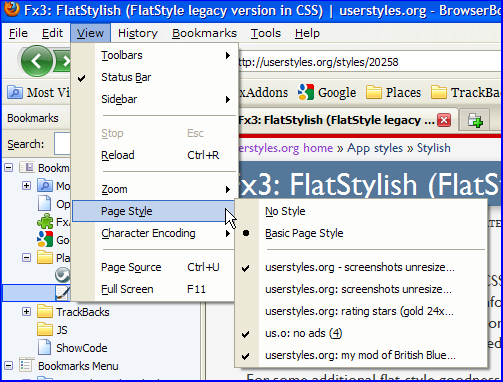Collapse the Places tree node

click(x=26, y=257)
